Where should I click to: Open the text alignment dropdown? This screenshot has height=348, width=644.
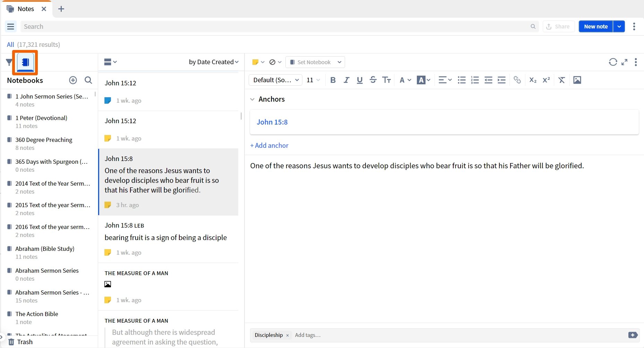[445, 80]
